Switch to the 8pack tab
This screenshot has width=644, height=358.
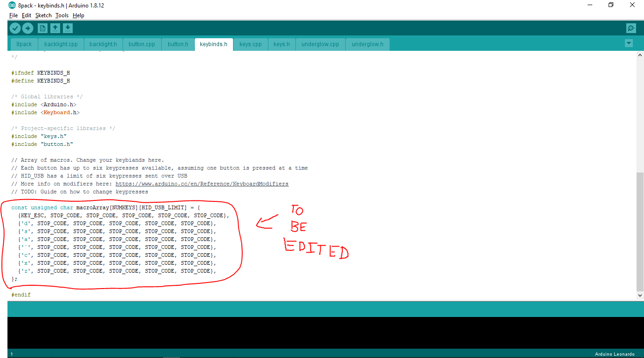(24, 44)
